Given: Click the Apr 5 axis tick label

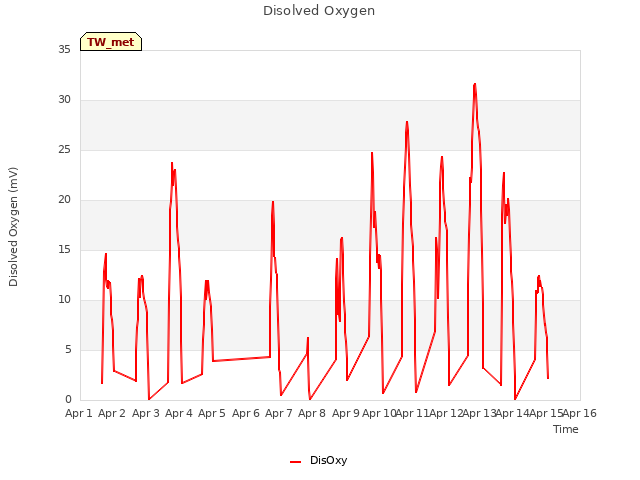Looking at the screenshot, I should tap(212, 413).
